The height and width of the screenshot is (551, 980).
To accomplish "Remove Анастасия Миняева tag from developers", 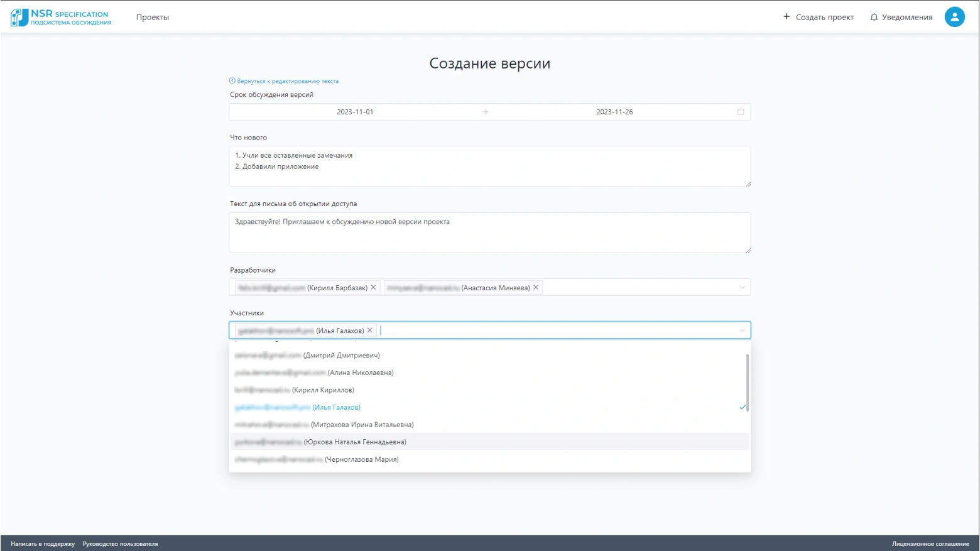I will 536,288.
